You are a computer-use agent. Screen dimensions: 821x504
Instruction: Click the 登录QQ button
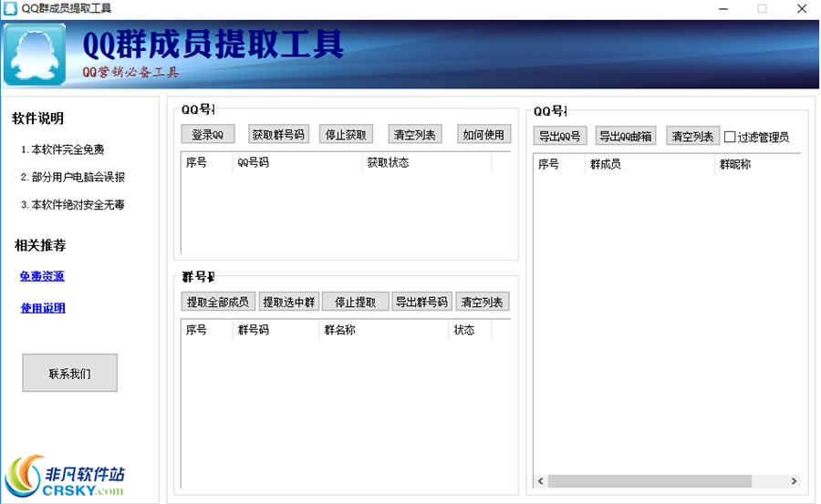tap(208, 135)
